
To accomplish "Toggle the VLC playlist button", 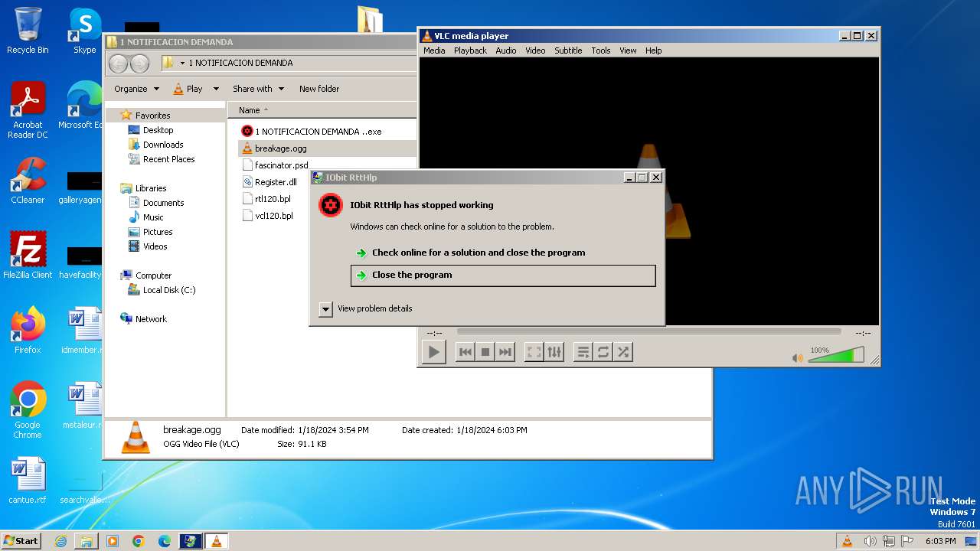I will (583, 352).
